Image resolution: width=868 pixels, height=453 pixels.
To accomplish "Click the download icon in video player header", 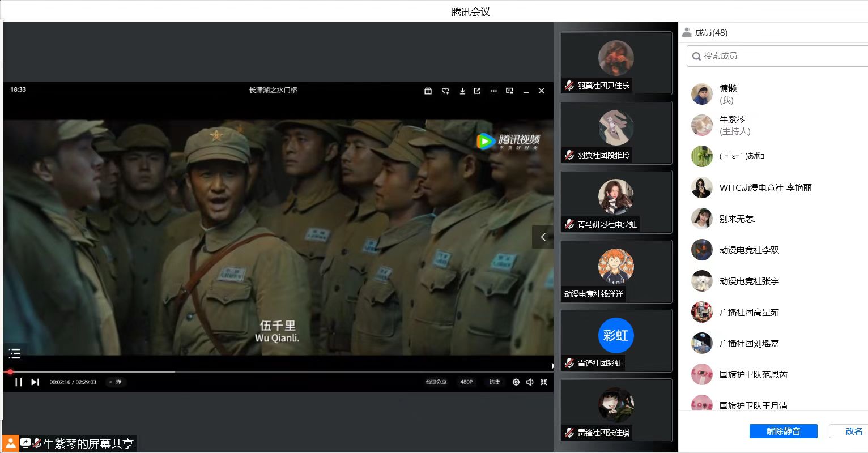I will [x=462, y=91].
